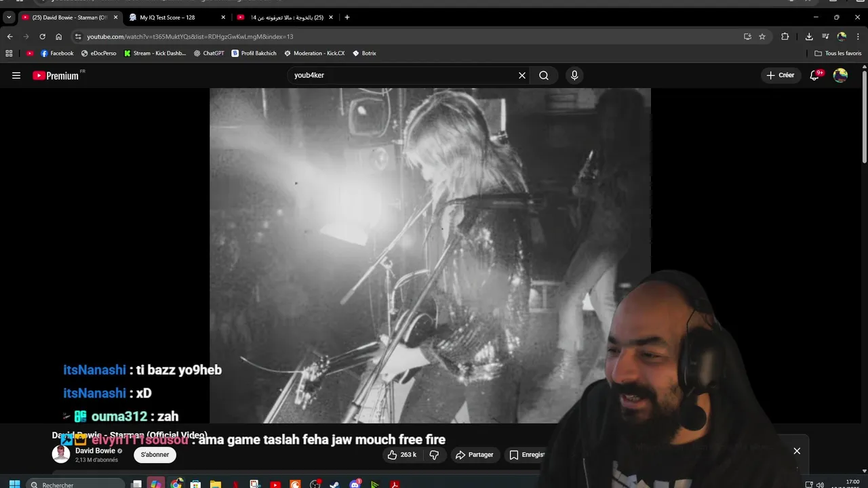Open a new browser tab
Viewport: 868px width, 488px height.
click(x=347, y=17)
